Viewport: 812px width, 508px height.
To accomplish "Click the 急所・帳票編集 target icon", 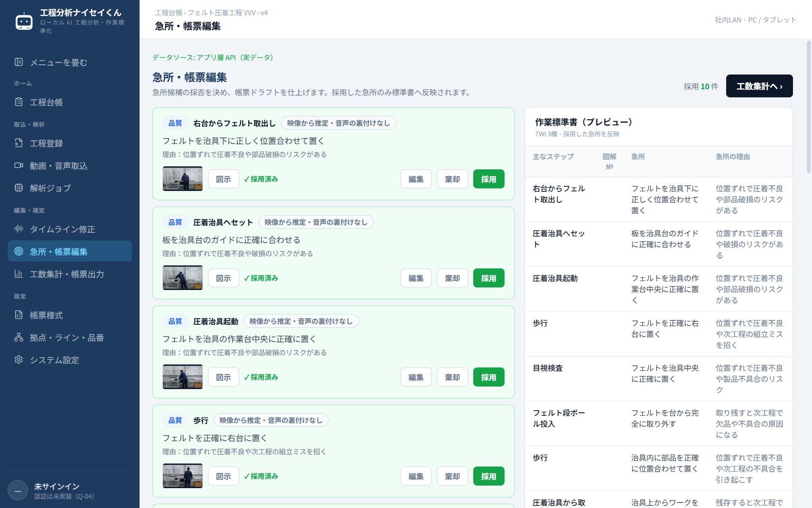I will point(19,251).
